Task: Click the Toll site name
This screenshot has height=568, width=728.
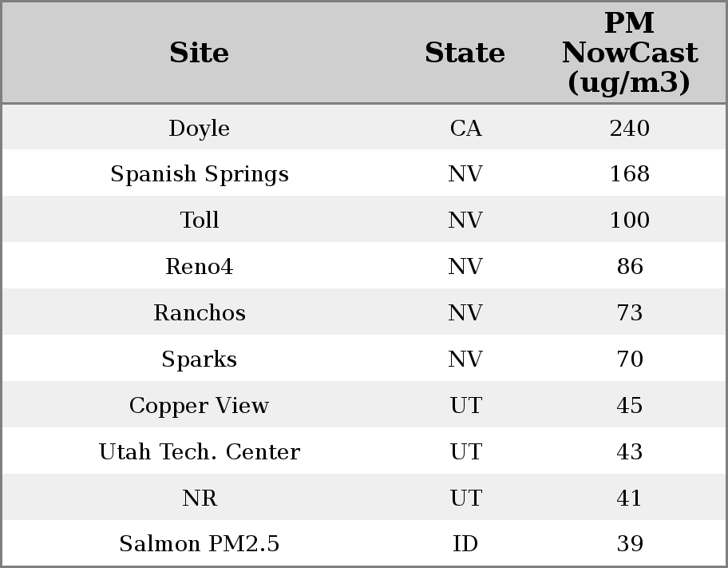Action: coord(199,220)
